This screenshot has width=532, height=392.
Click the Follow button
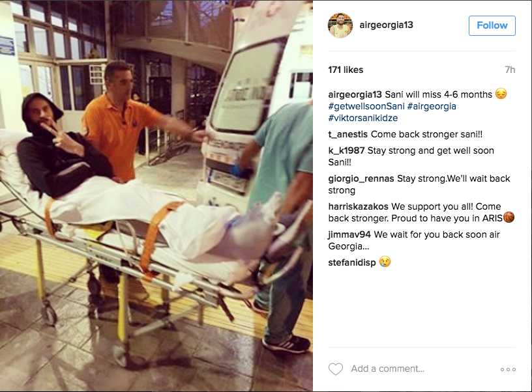492,25
